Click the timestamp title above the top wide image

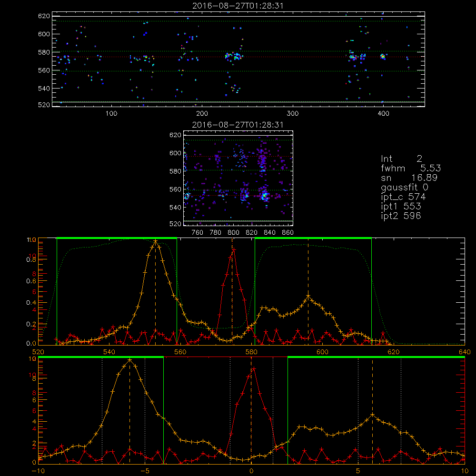pyautogui.click(x=238, y=6)
